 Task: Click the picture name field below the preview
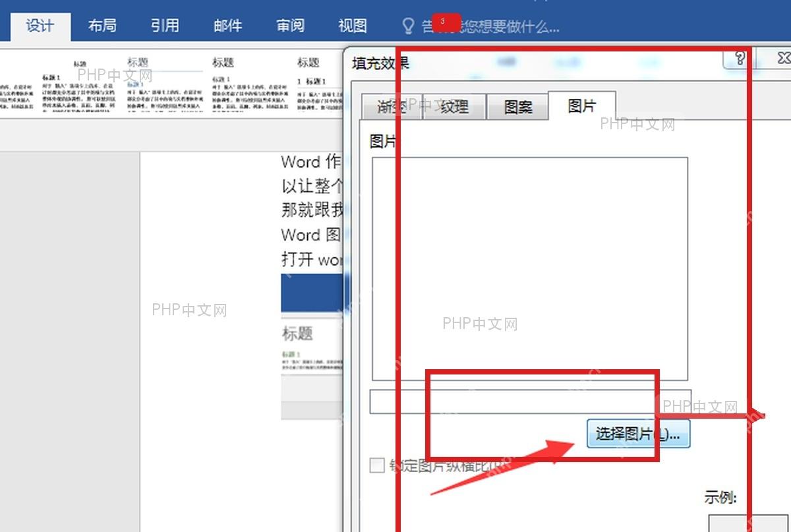pyautogui.click(x=531, y=401)
